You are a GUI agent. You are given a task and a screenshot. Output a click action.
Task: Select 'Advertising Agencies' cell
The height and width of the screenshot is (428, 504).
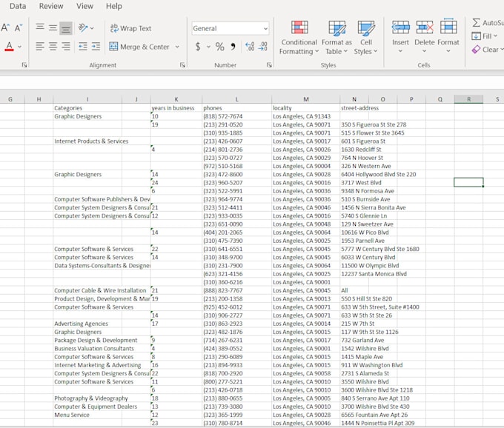click(87, 324)
